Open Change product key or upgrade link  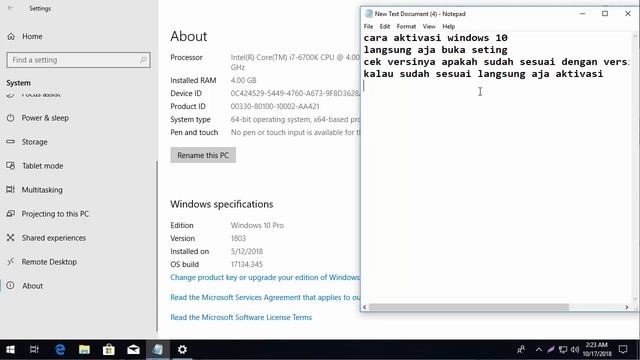click(265, 278)
